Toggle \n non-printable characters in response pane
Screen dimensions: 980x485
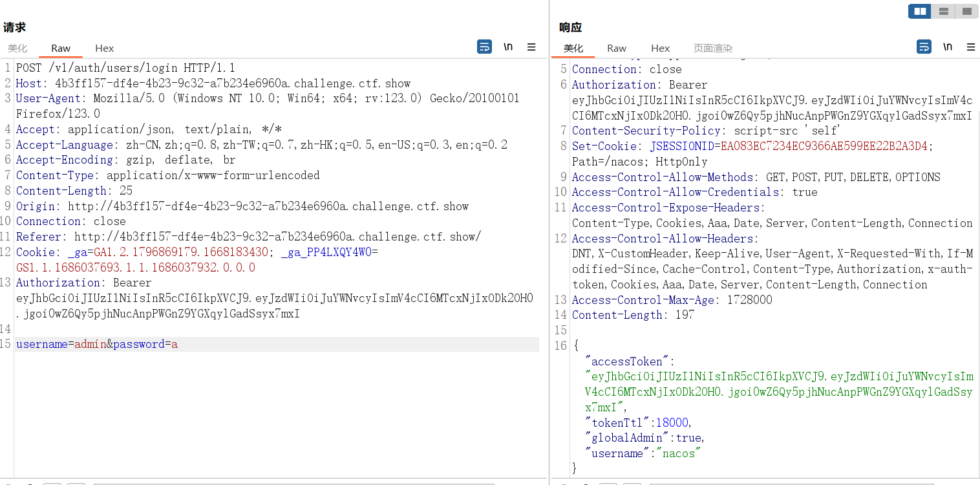pos(948,47)
